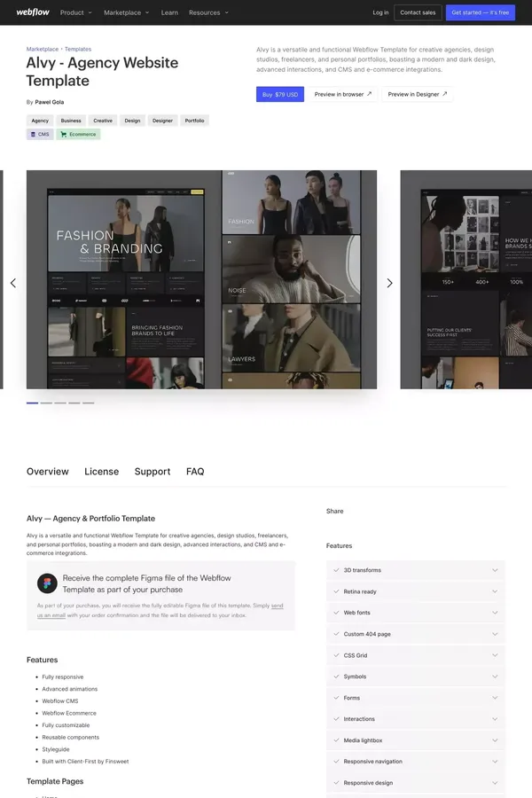Open the Resources dropdown menu
The image size is (532, 798).
click(208, 12)
